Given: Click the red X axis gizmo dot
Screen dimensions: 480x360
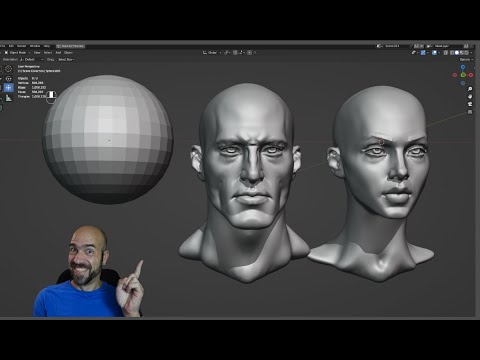Looking at the screenshot, I should (471, 75).
